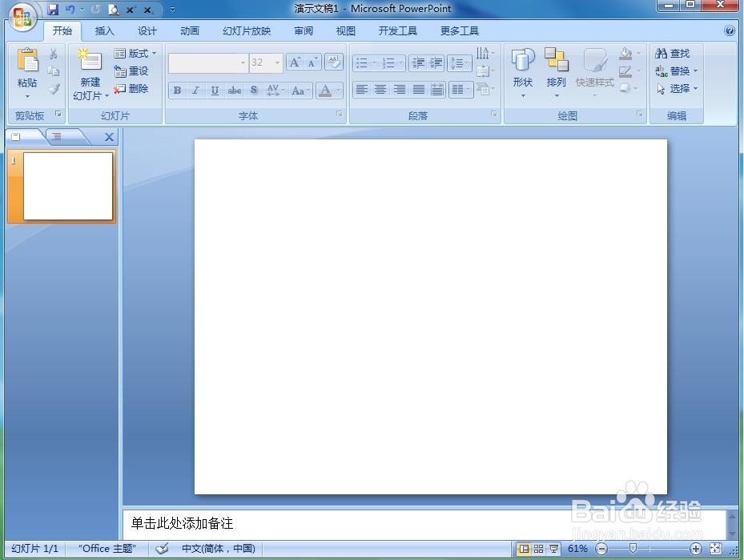Toggle bold formatting
Screen dimensions: 744x560
click(177, 91)
